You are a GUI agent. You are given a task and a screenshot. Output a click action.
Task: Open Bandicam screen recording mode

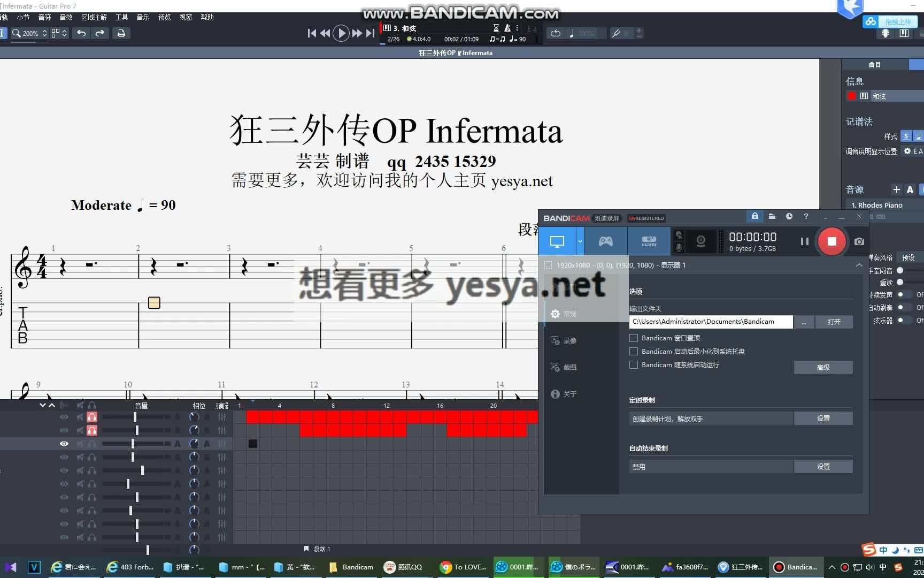[557, 241]
